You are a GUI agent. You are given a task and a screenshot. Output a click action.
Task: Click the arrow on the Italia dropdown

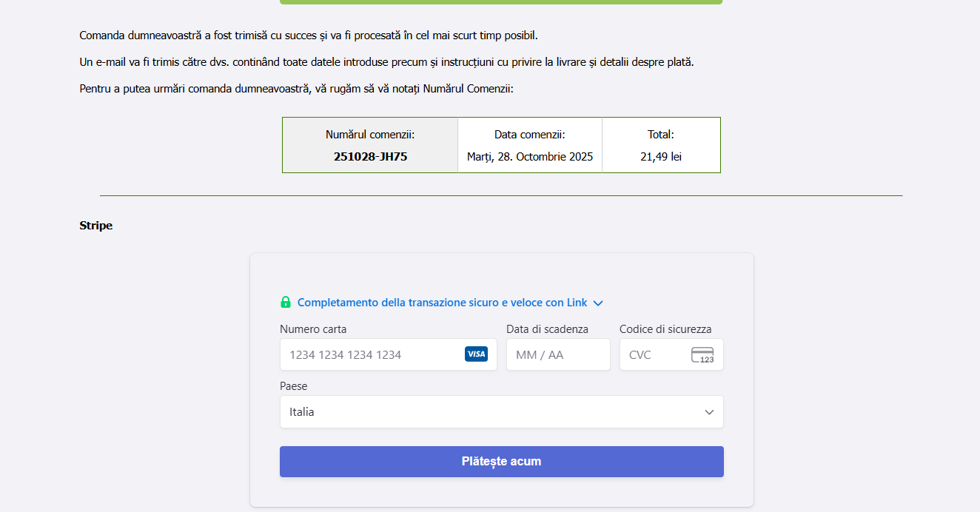click(709, 412)
